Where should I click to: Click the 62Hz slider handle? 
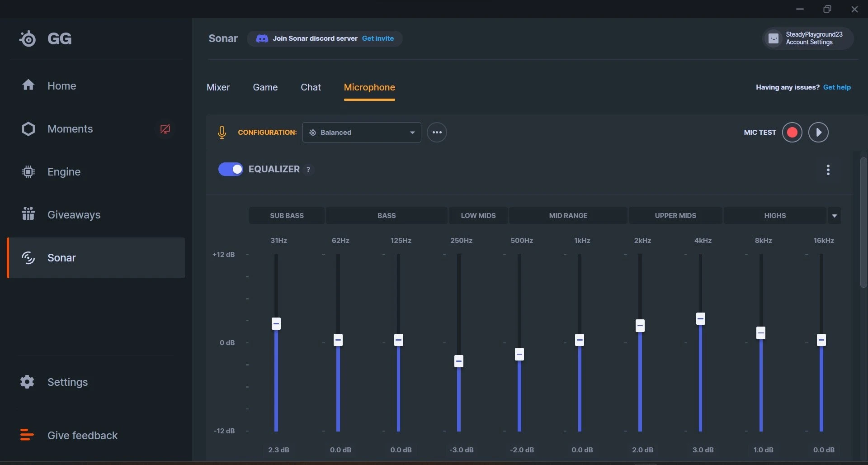[x=338, y=340]
